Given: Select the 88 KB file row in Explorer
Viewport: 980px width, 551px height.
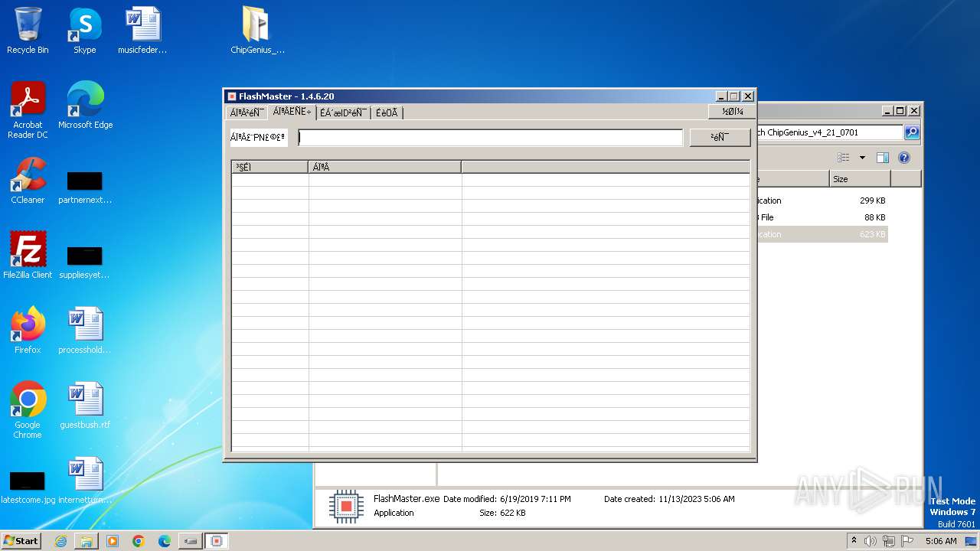Looking at the screenshot, I should click(822, 217).
